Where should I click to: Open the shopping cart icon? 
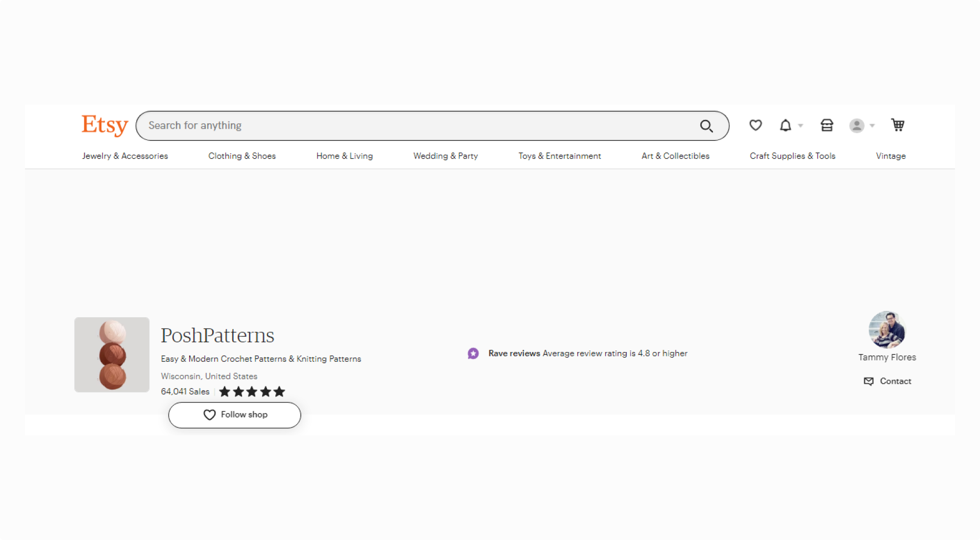[898, 125]
